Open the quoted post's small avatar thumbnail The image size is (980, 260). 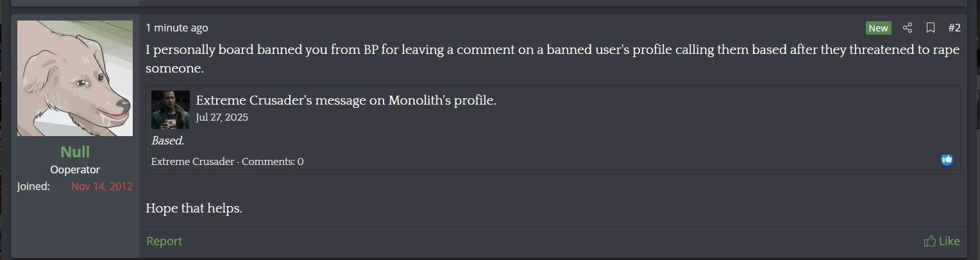pos(171,110)
